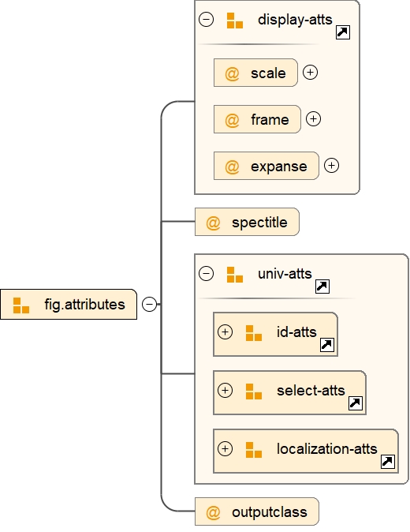
Task: Expand the expanse attribute
Action: point(331,165)
